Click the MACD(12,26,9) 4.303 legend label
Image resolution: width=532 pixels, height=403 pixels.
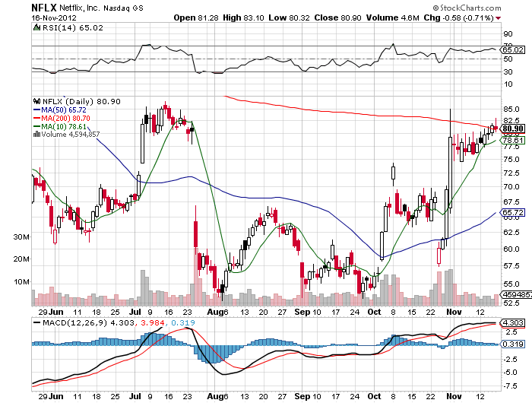pos(88,323)
